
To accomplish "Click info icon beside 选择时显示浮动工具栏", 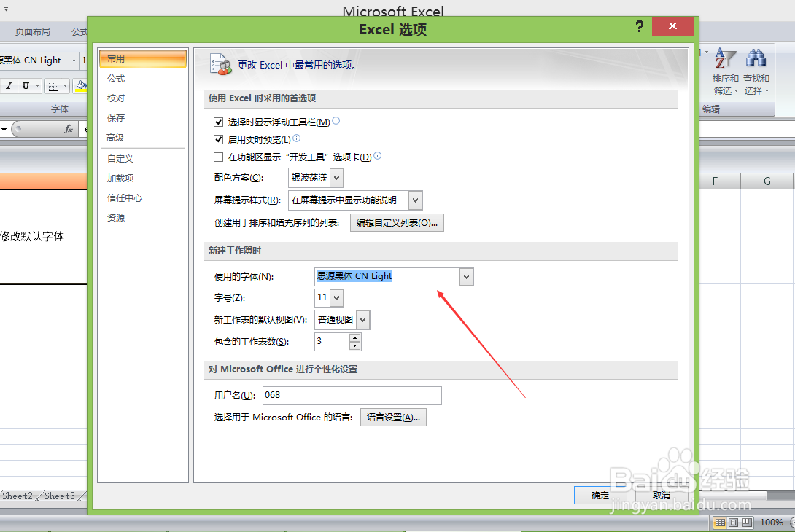I will click(336, 120).
